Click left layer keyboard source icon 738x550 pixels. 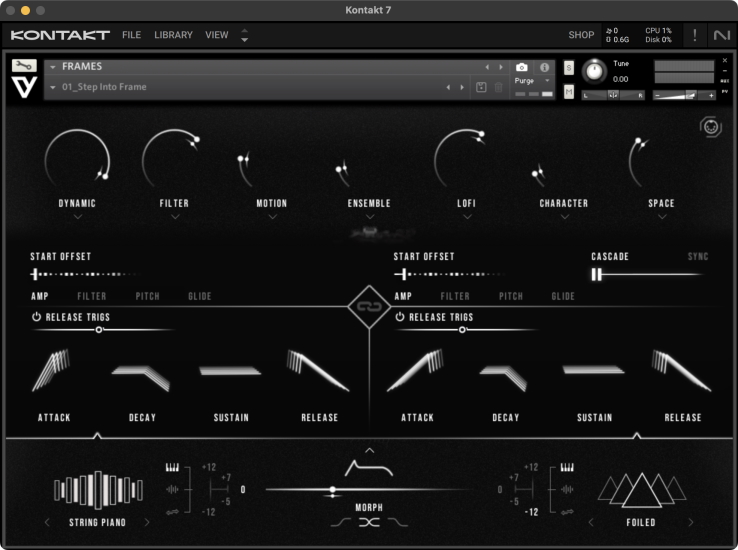tap(172, 467)
